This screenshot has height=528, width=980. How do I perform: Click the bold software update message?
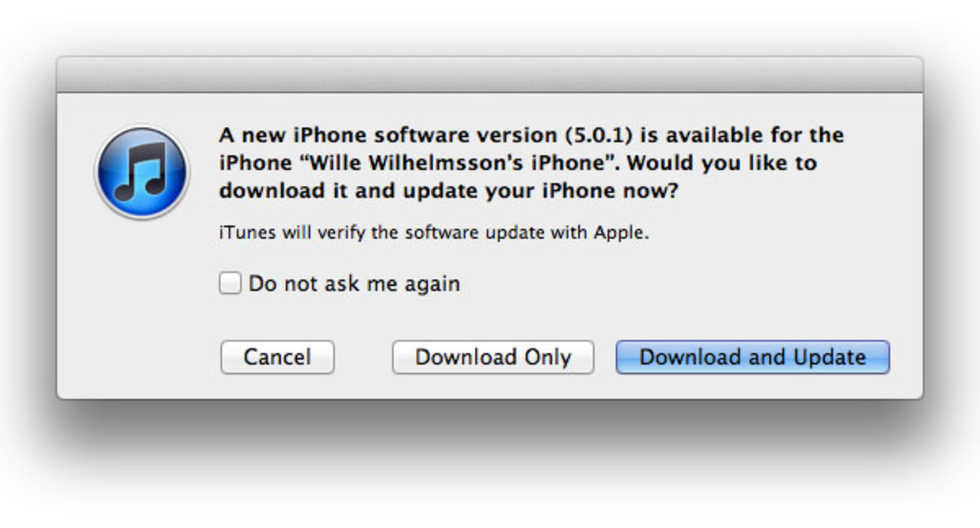pyautogui.click(x=531, y=162)
